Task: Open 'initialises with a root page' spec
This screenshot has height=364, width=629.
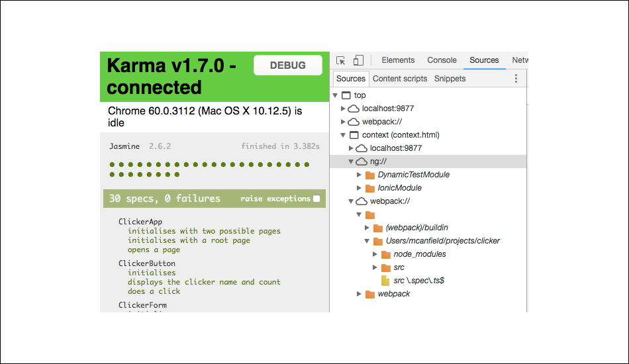Action: coord(189,240)
